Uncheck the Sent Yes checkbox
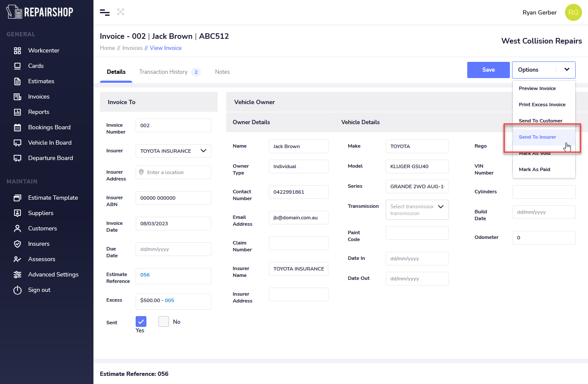 click(141, 321)
